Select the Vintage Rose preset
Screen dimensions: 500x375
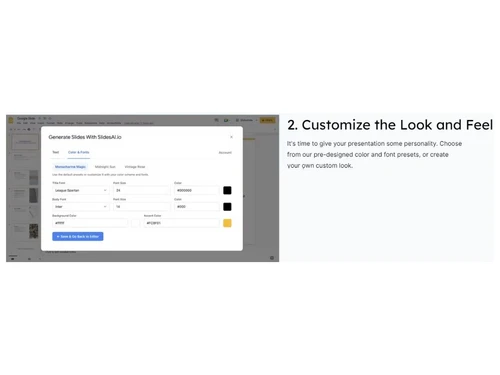click(135, 167)
